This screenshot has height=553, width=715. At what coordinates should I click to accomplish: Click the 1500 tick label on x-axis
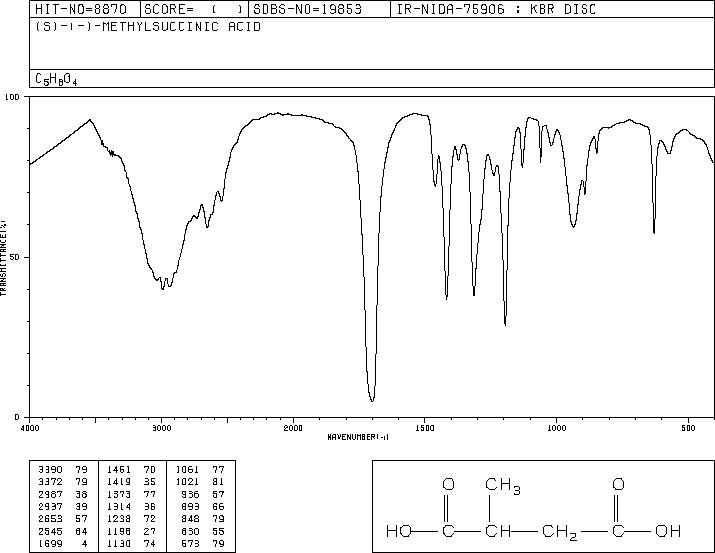coord(425,428)
